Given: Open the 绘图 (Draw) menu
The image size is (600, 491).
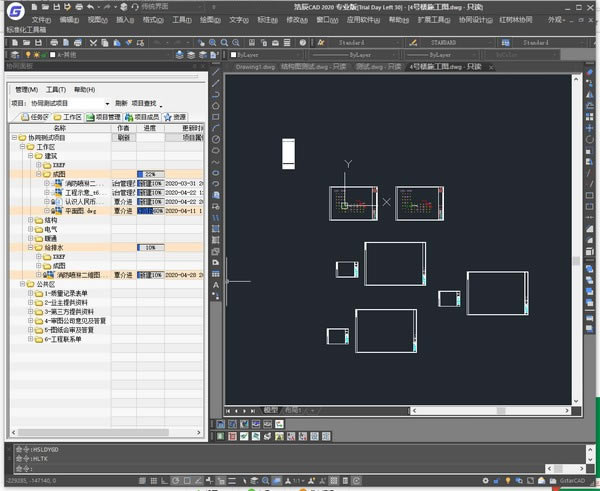Looking at the screenshot, I should (211, 19).
